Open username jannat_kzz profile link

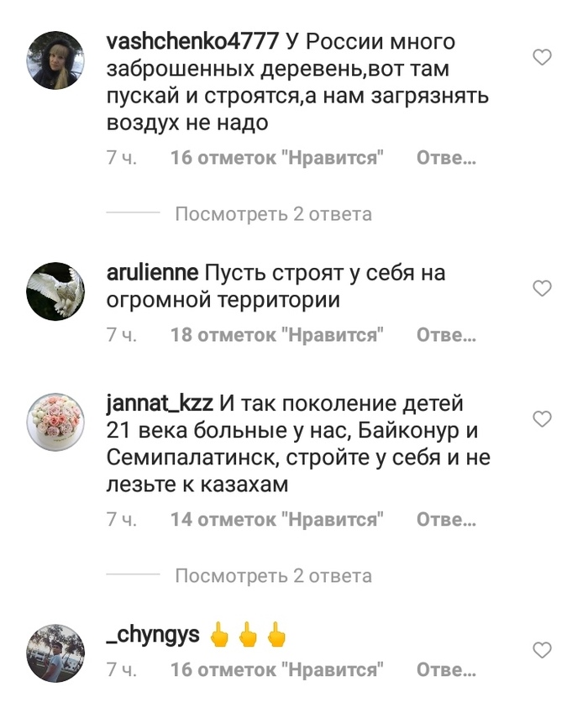pos(160,404)
